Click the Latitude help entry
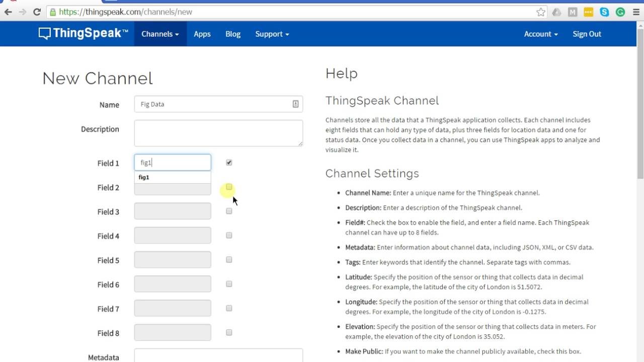Screen dimensions: 644x362 [465, 282]
